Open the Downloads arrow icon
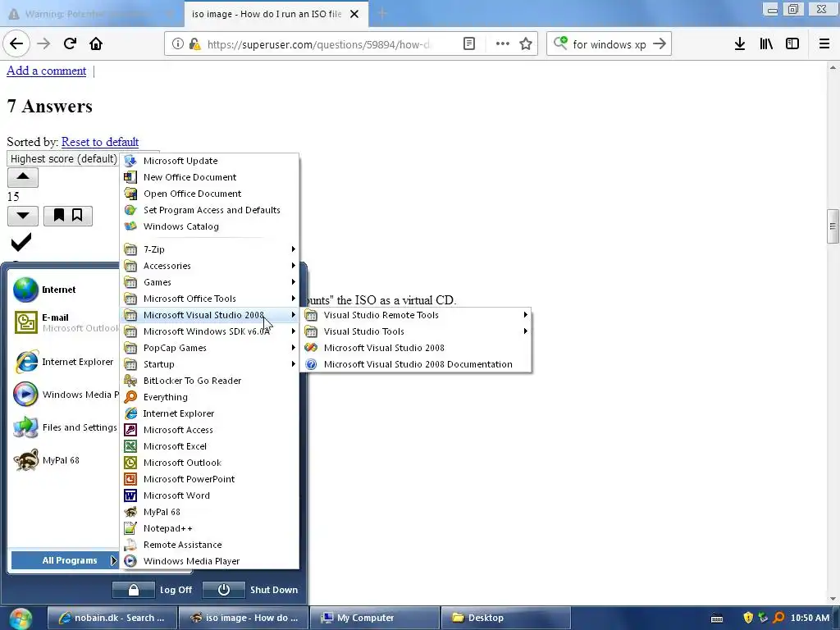Image resolution: width=840 pixels, height=630 pixels. click(740, 44)
